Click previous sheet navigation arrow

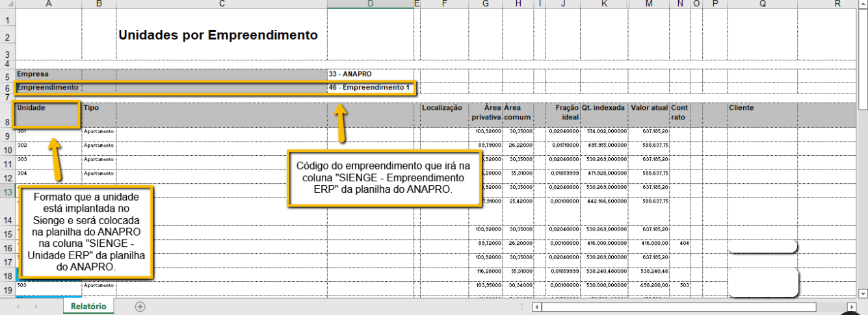18,307
